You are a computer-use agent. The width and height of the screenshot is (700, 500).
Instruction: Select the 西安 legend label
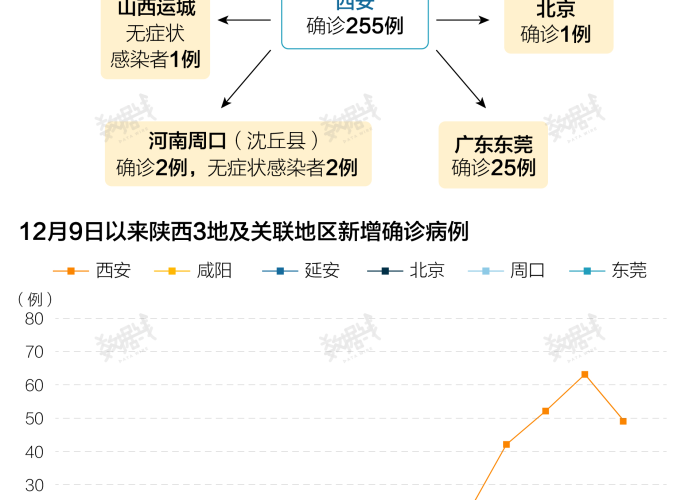tap(113, 271)
